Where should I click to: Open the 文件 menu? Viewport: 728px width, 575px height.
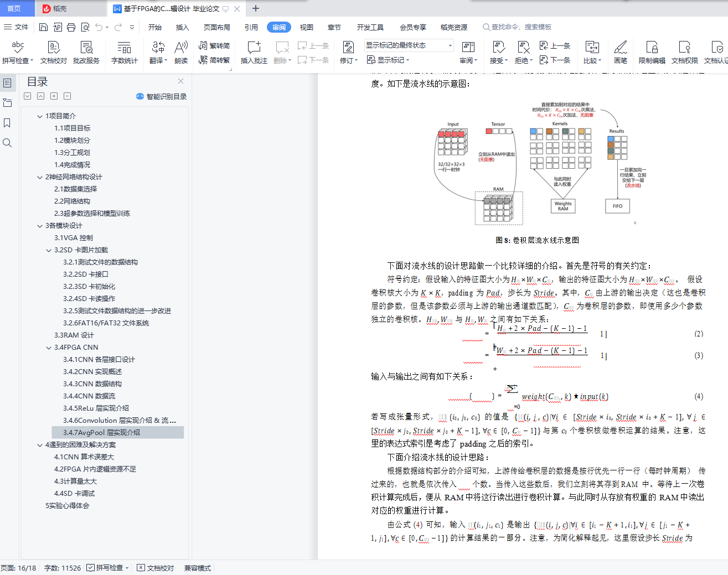[x=16, y=27]
